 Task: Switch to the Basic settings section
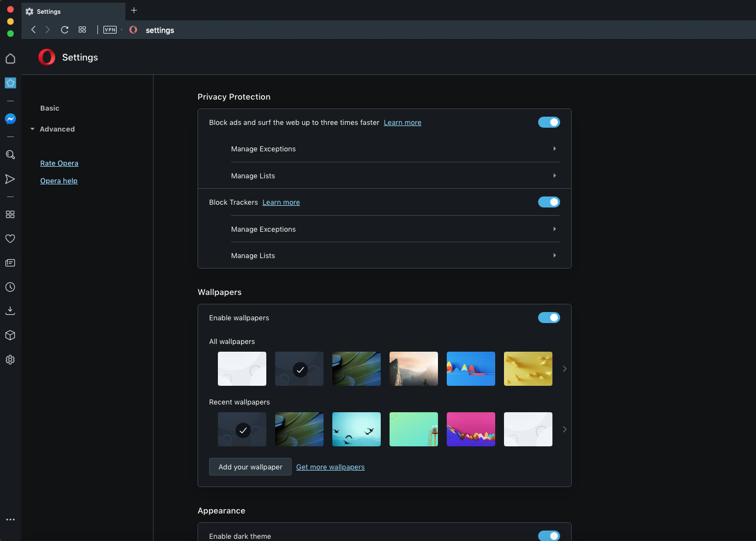click(50, 108)
